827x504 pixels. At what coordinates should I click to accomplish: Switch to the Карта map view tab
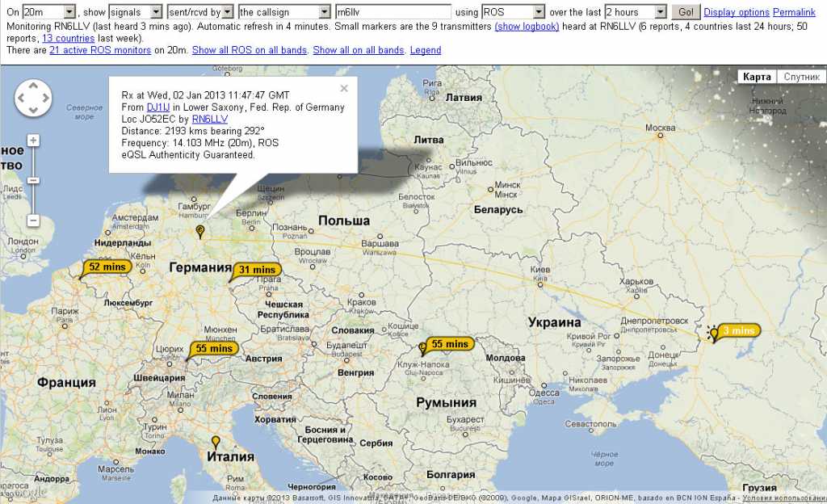tap(757, 77)
